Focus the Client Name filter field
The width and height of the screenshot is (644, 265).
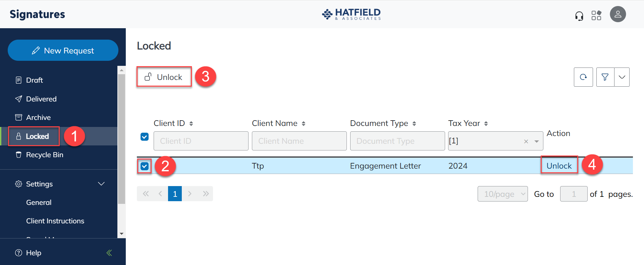click(299, 141)
